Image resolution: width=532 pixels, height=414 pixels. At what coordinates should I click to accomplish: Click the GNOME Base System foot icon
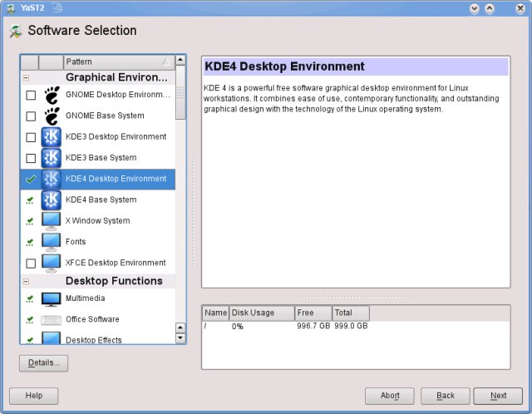52,116
